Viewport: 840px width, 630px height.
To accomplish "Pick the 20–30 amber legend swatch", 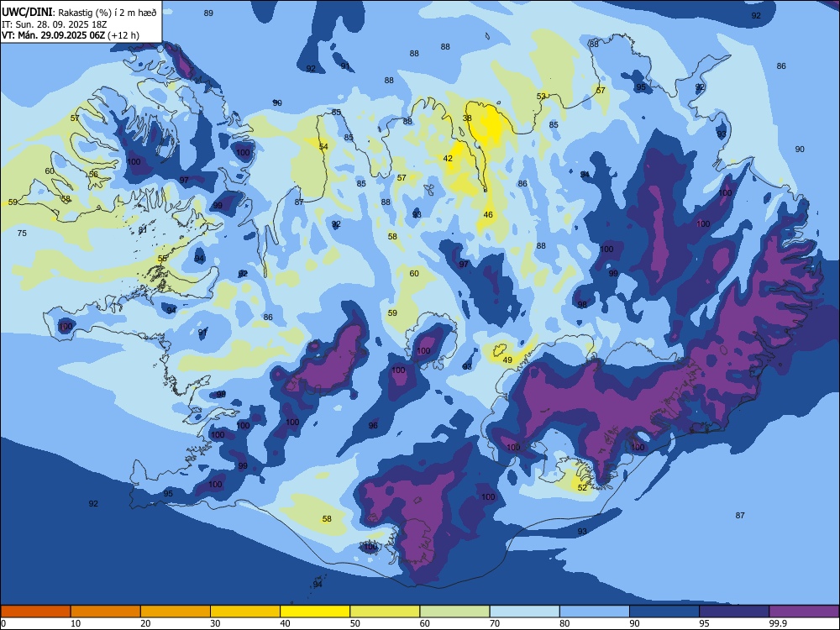I will [x=176, y=612].
